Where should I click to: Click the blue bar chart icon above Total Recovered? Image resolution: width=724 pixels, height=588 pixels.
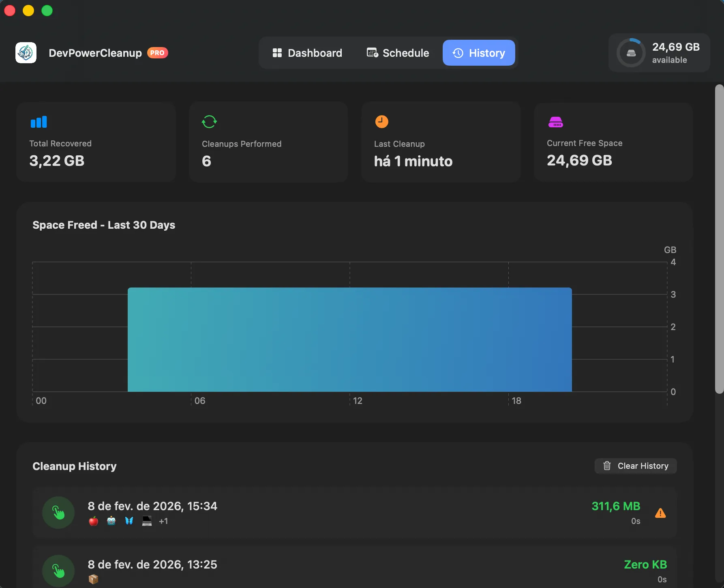tap(39, 121)
